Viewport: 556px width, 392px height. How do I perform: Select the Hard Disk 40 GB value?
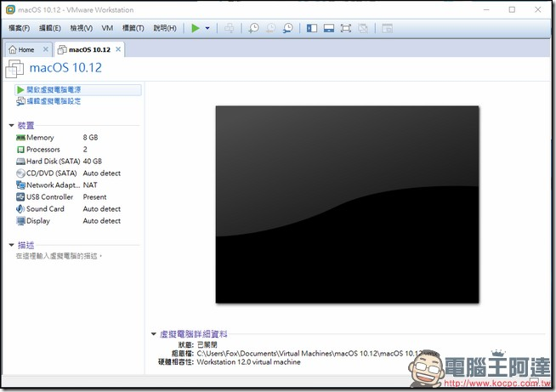93,162
